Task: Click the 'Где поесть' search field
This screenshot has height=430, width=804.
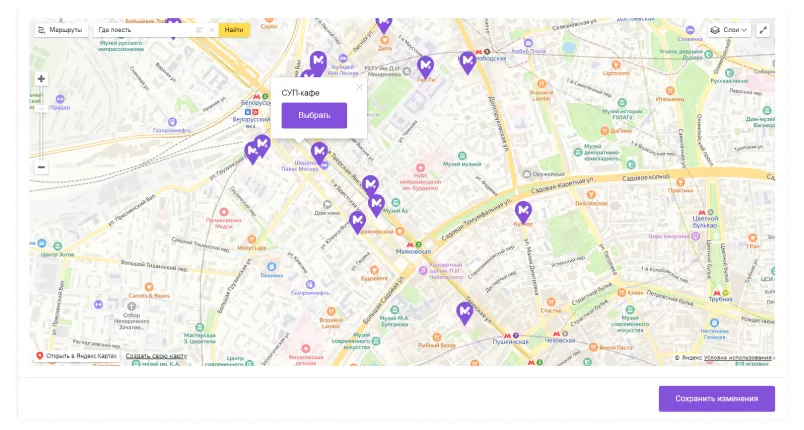Action: click(x=140, y=30)
